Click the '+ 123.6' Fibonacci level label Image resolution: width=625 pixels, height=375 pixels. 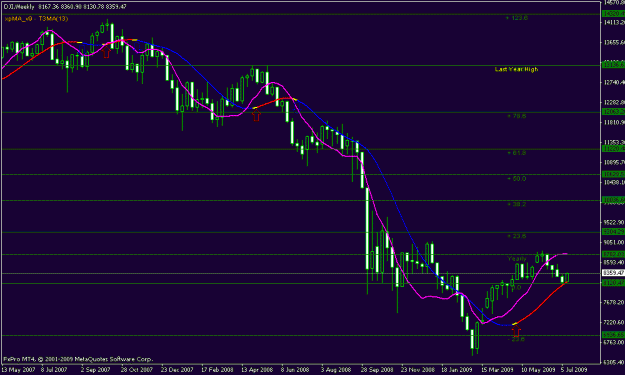(x=517, y=18)
